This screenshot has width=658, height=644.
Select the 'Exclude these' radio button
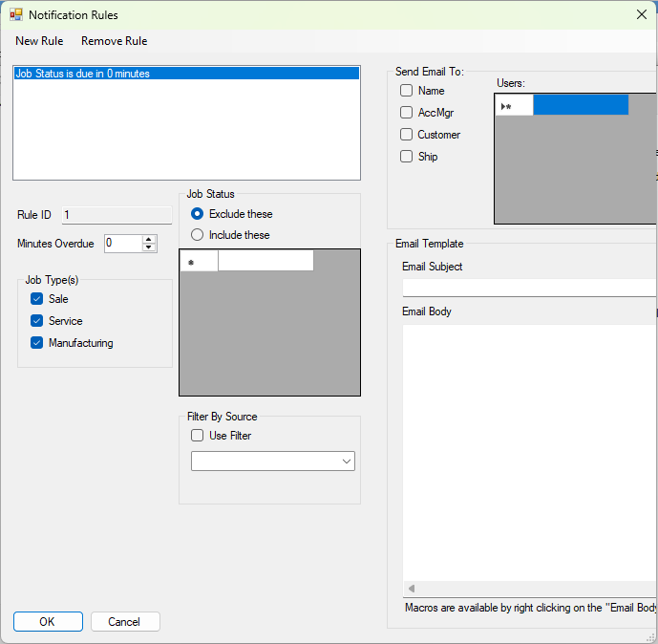pos(198,214)
